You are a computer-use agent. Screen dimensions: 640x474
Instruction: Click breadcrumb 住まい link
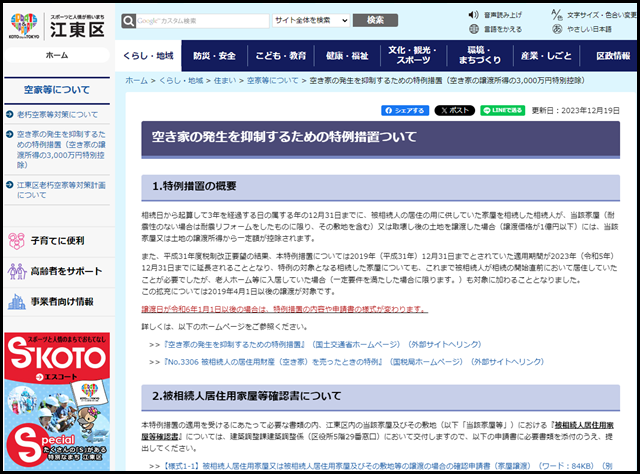(x=225, y=80)
